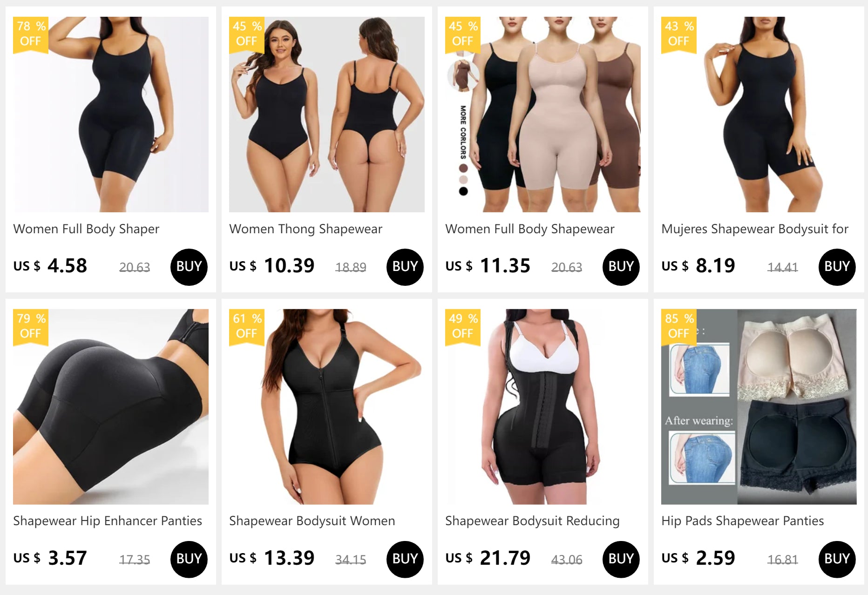Open the three-color Full Body Shapewear photo

tap(543, 115)
